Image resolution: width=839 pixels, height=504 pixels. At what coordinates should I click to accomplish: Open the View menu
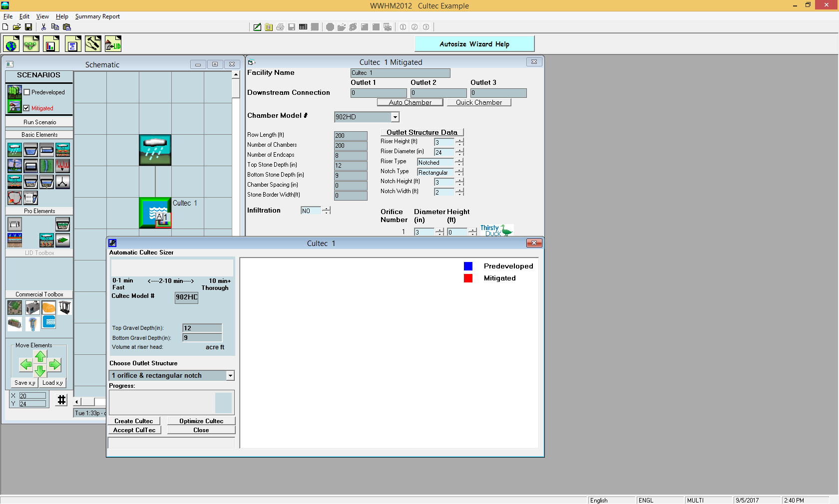[x=42, y=16]
